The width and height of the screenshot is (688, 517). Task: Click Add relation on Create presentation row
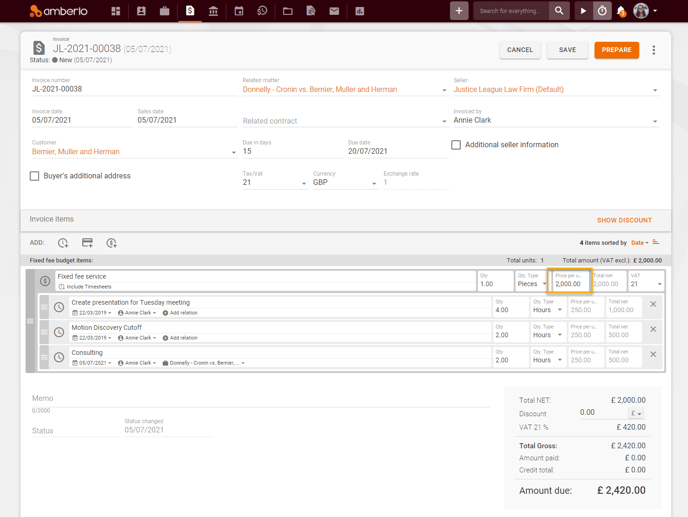pos(180,313)
